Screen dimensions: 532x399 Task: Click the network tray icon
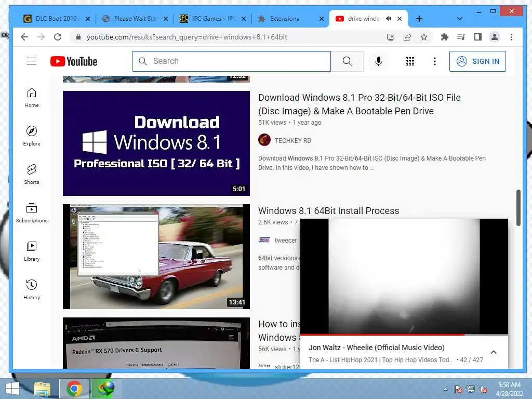(471, 389)
